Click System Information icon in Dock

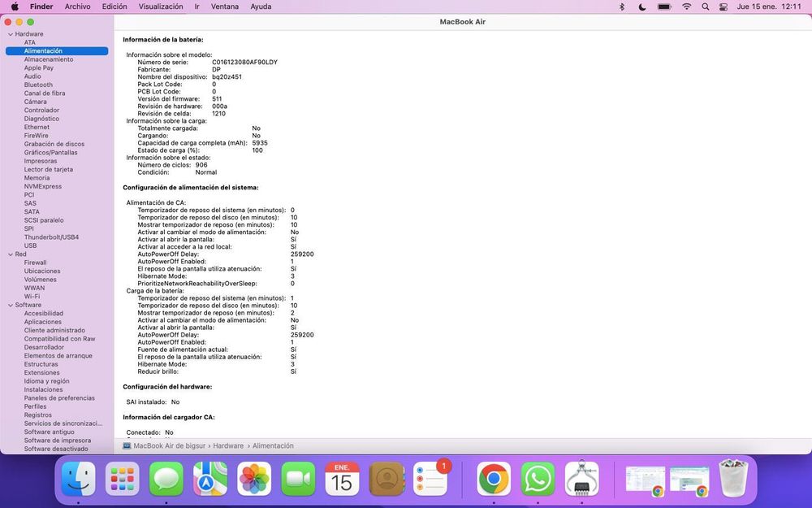581,479
